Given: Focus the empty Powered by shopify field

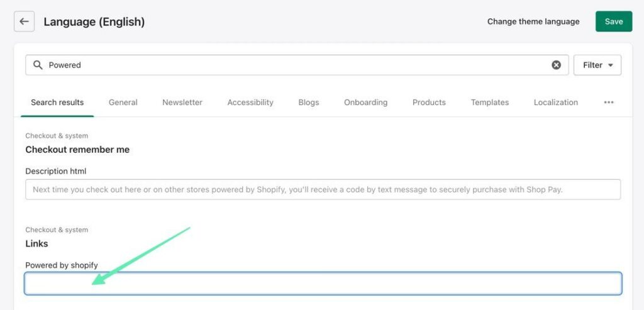Looking at the screenshot, I should [x=323, y=284].
